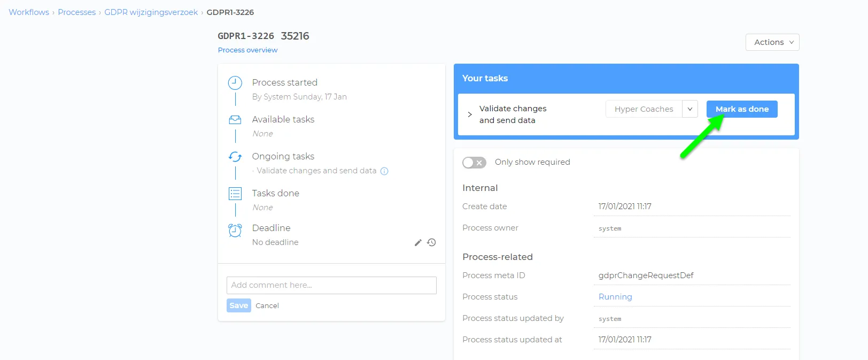
Task: Click the info icon beside ongoing task
Action: 384,171
